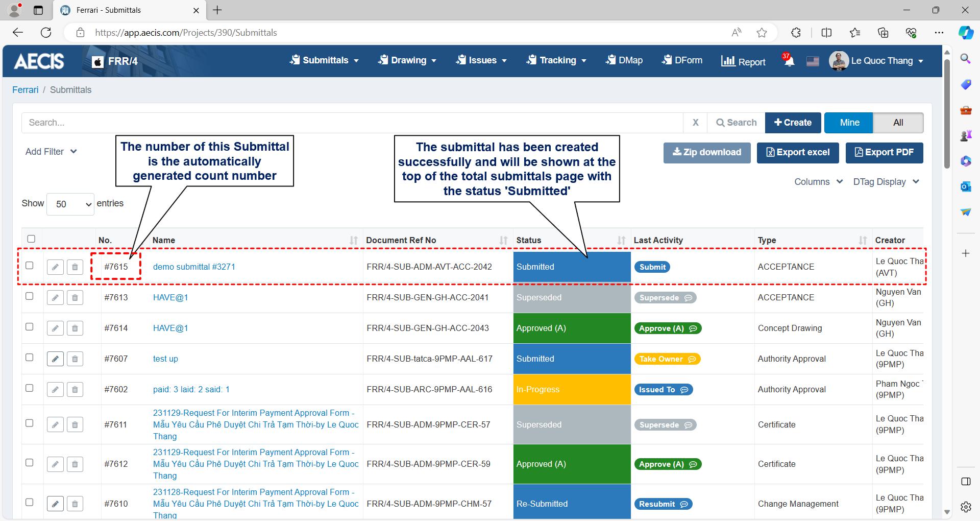This screenshot has height=521, width=980.
Task: Open the Show entries count selector
Action: 70,204
